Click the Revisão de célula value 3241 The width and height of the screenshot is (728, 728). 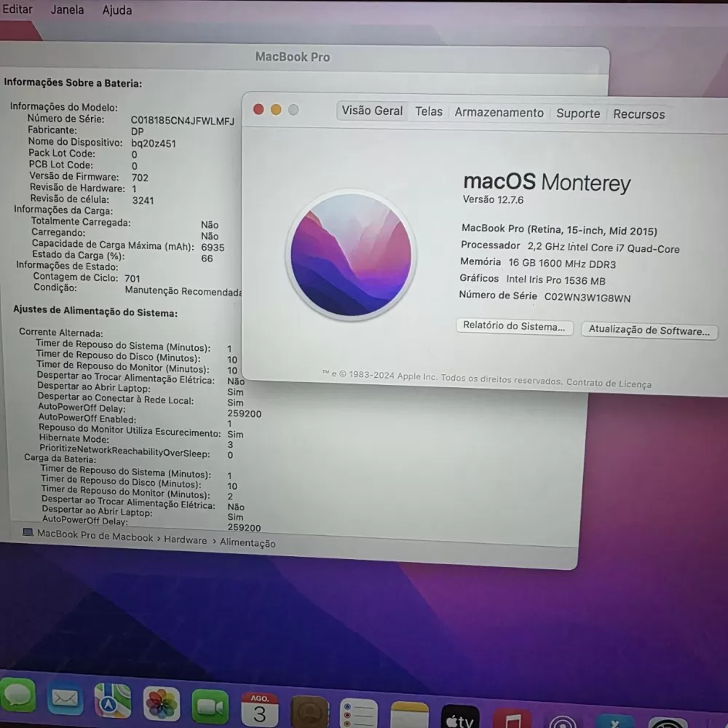143,201
